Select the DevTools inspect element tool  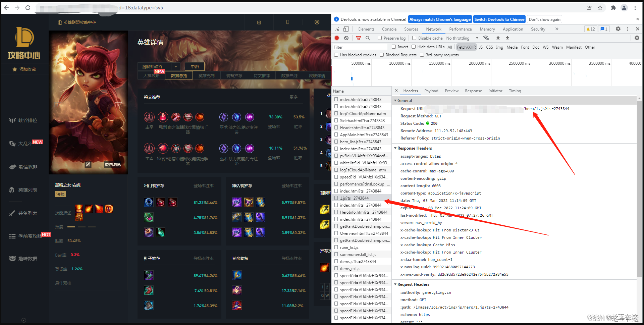click(337, 29)
